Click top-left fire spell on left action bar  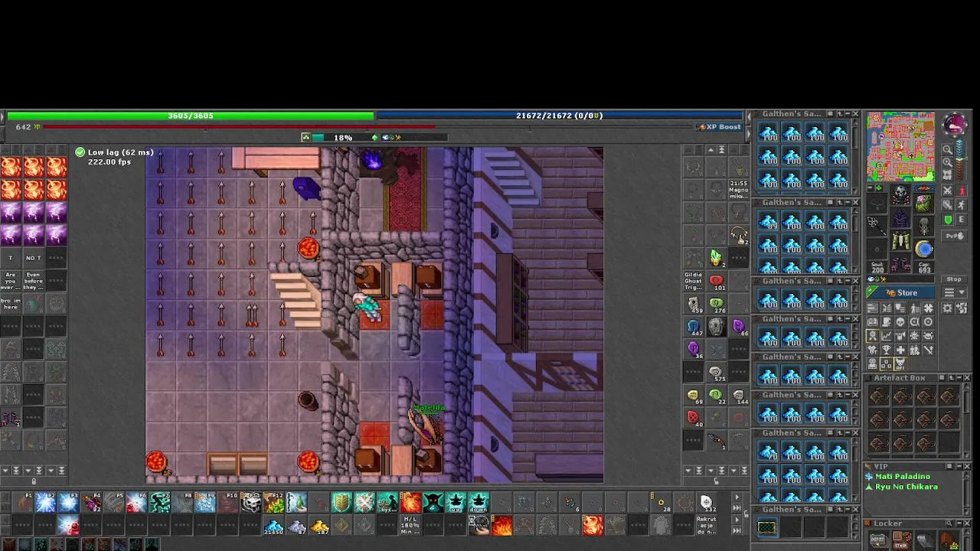[11, 166]
